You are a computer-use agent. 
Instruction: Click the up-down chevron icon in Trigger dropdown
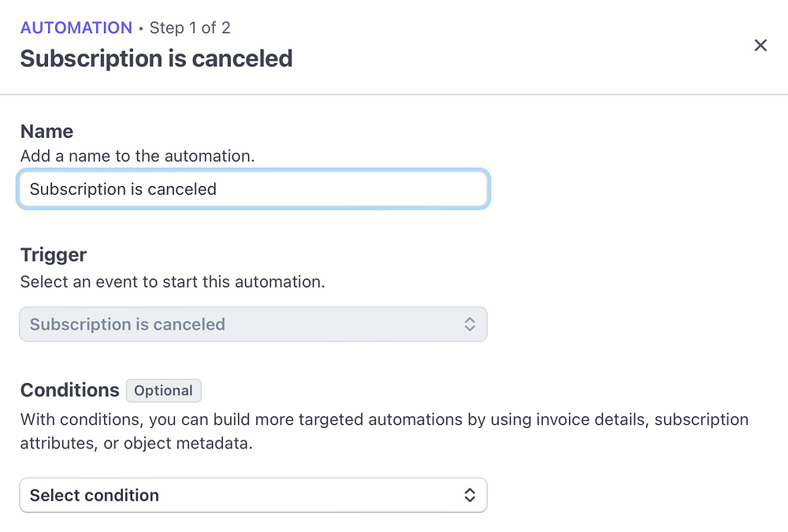tap(470, 325)
